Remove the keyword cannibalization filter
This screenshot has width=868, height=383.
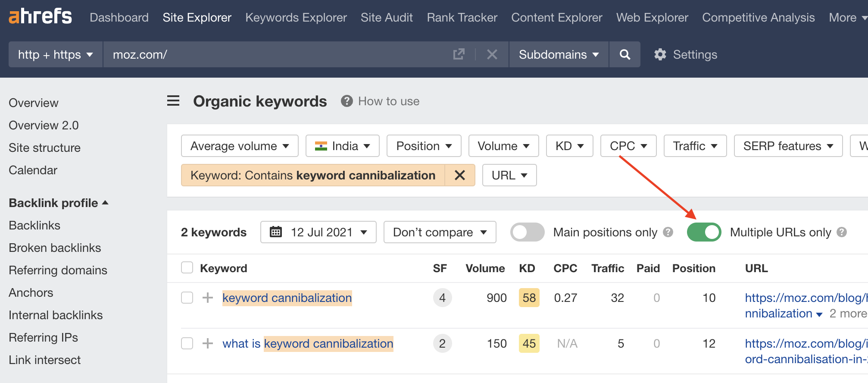460,175
